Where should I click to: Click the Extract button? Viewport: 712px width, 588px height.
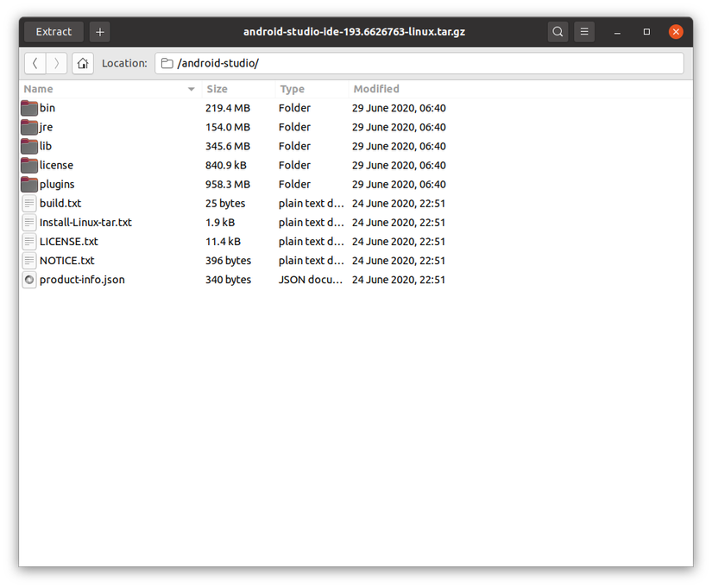(54, 32)
